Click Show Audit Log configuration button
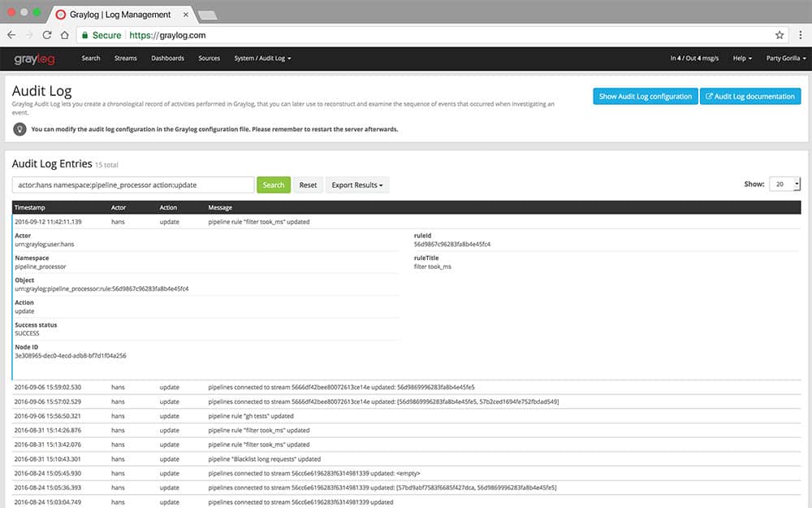This screenshot has width=812, height=508. [646, 96]
